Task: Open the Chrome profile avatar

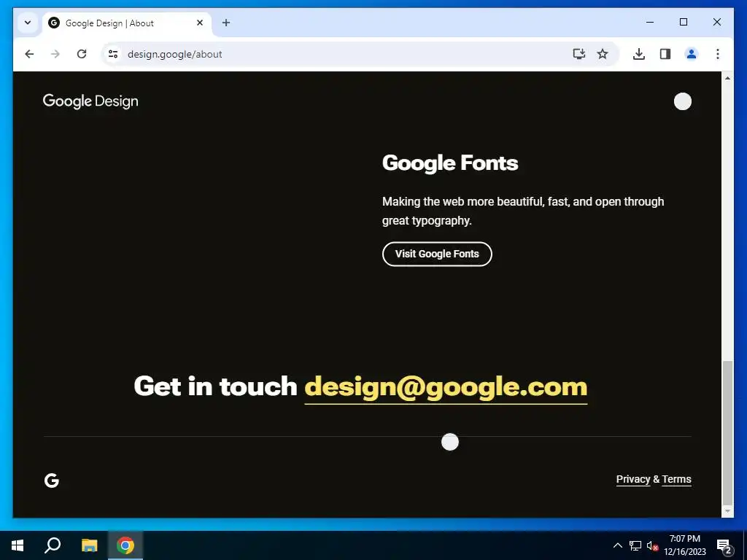Action: (692, 54)
